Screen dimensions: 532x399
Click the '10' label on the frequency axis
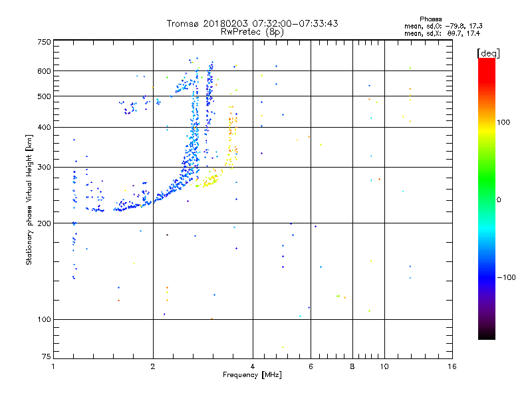384,366
